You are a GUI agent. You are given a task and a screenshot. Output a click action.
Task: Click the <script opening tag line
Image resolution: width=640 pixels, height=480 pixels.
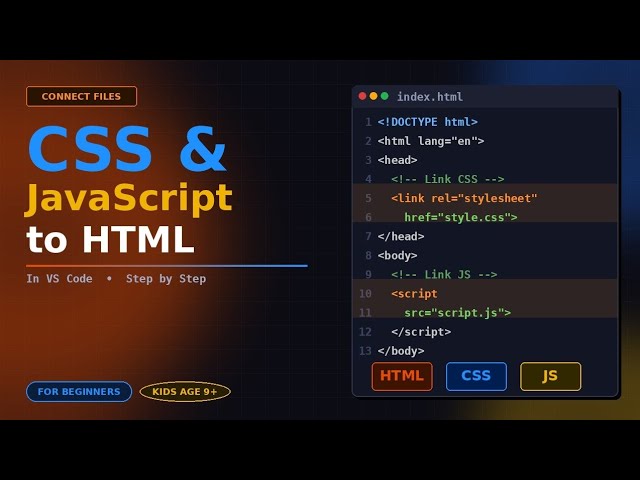[x=414, y=293]
